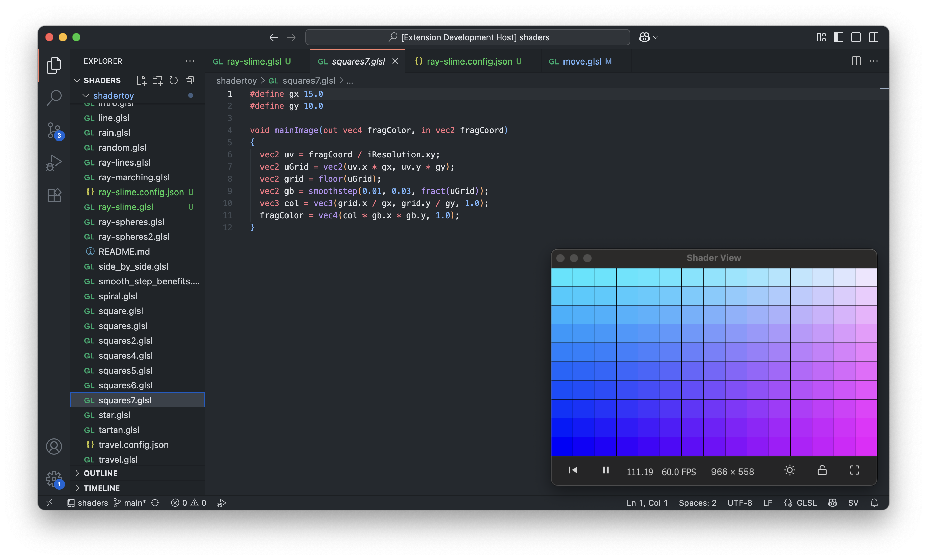The height and width of the screenshot is (560, 927).
Task: Switch to ray-slime.config.json tab
Action: pyautogui.click(x=469, y=61)
